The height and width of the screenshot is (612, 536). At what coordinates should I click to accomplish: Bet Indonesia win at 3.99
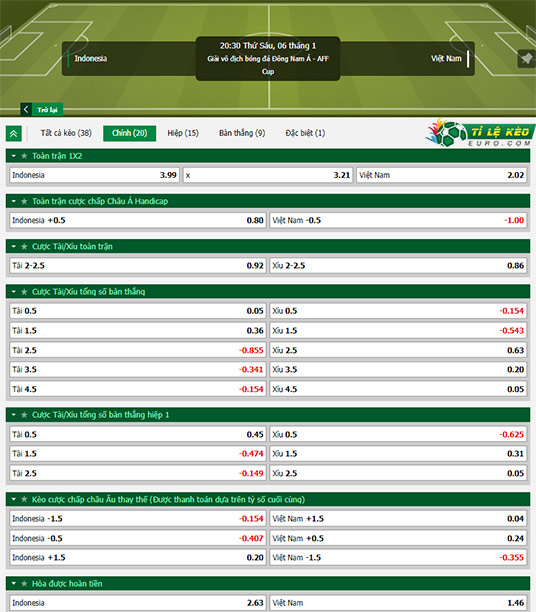pyautogui.click(x=94, y=175)
